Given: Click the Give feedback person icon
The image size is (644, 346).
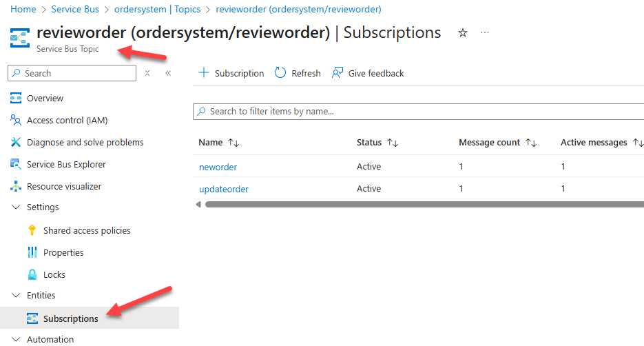Looking at the screenshot, I should 337,73.
